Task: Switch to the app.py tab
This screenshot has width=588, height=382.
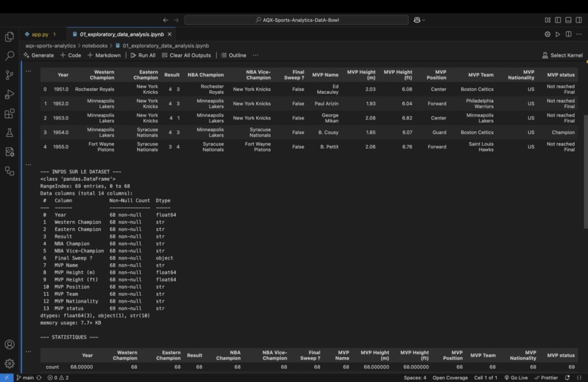Action: tap(40, 34)
